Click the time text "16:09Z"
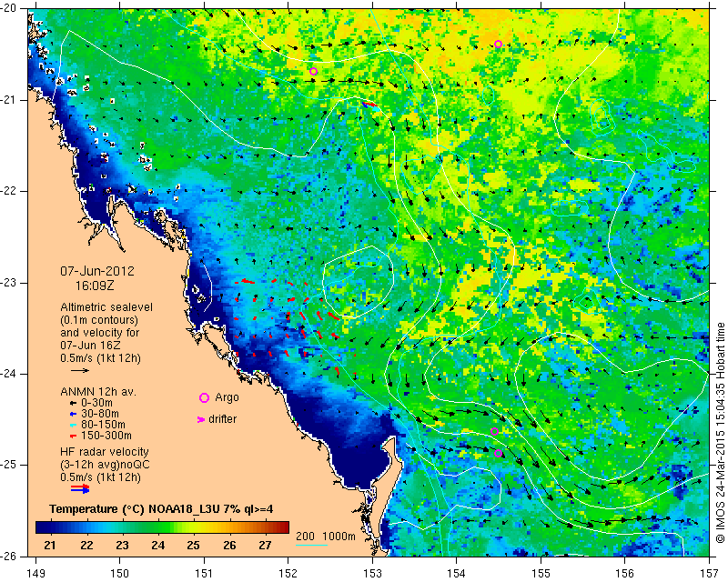This screenshot has height=582, width=728. (x=95, y=286)
